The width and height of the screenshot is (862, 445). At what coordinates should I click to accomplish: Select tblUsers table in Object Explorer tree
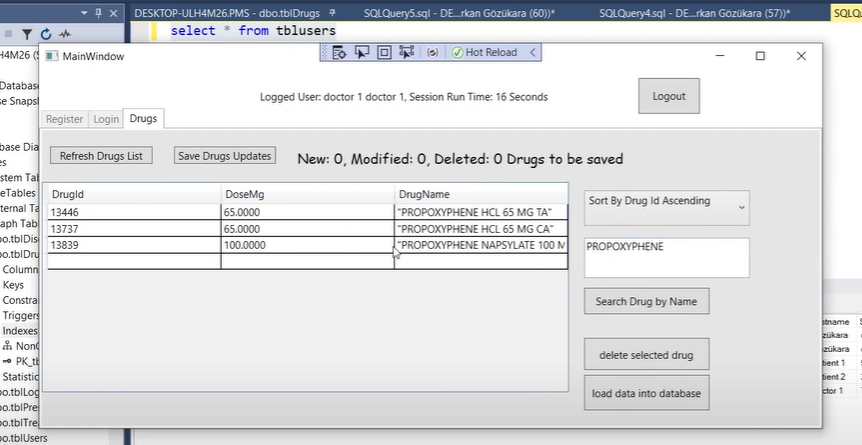23,438
